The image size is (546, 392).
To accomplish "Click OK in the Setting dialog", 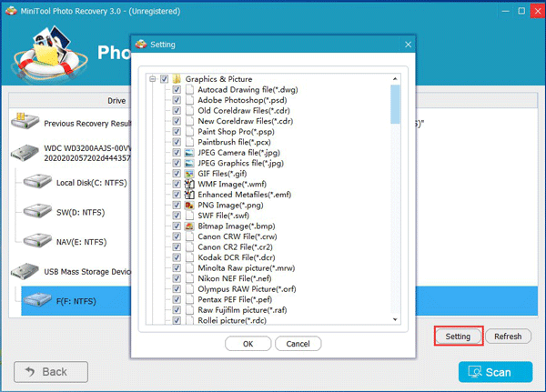I will click(248, 344).
